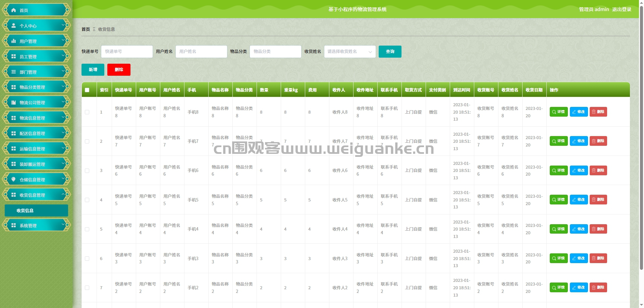Click the chart icon beside 物流公司管理
The image size is (644, 308).
(13, 102)
